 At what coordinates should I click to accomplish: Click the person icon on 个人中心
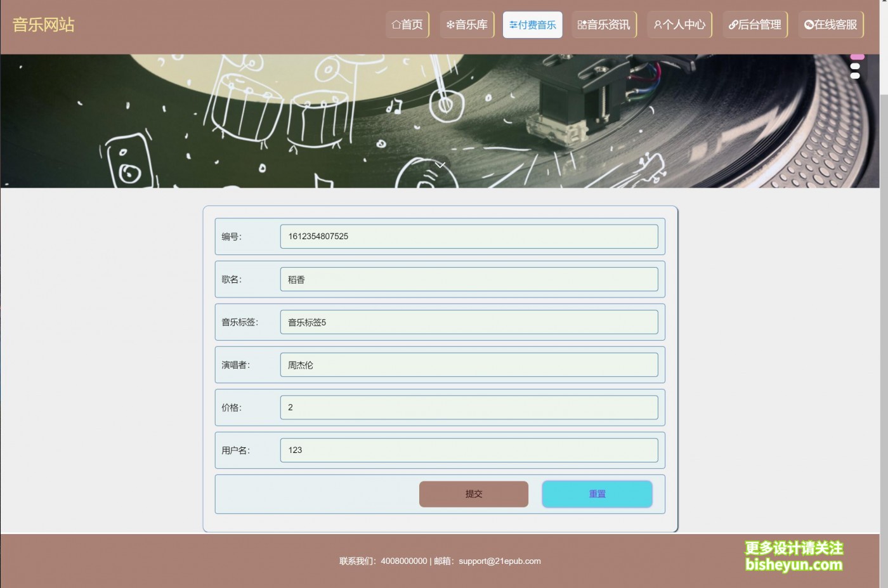click(x=658, y=24)
